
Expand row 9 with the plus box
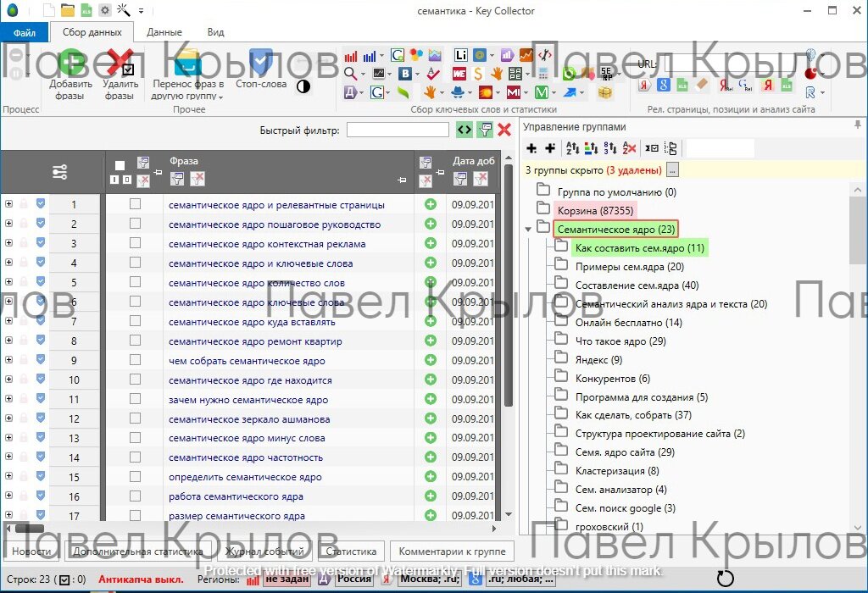8,359
